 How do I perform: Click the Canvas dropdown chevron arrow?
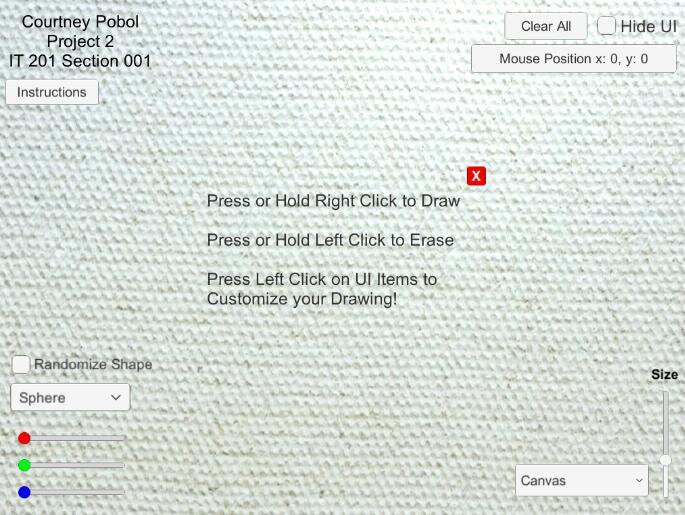[639, 480]
